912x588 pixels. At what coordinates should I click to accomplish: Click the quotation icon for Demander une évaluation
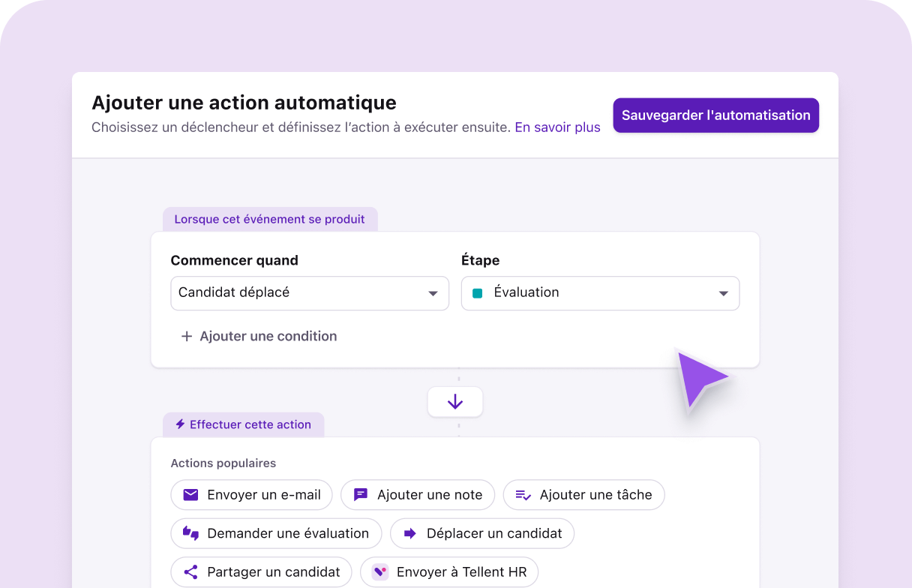pos(190,533)
